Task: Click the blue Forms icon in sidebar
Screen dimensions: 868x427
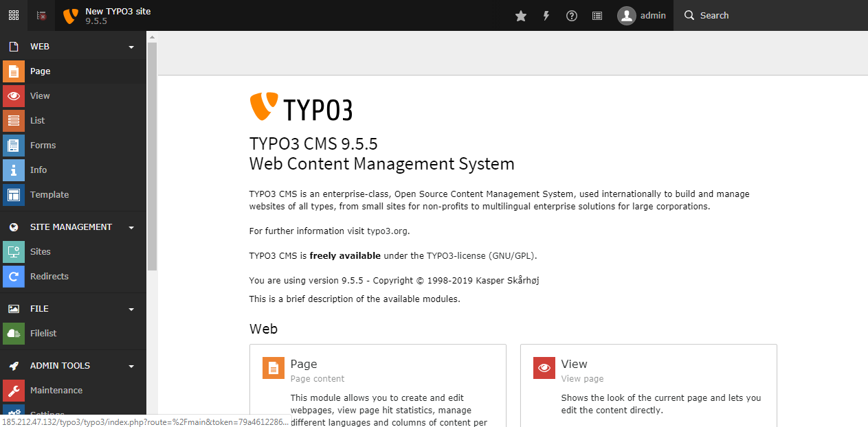Action: (x=14, y=146)
